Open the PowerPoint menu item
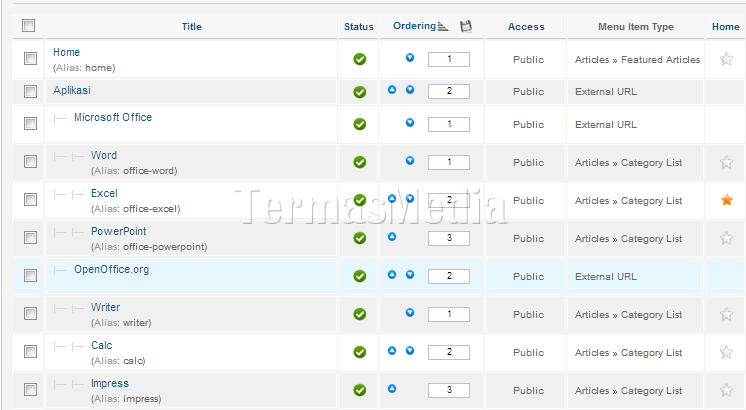The height and width of the screenshot is (410, 746). click(118, 231)
